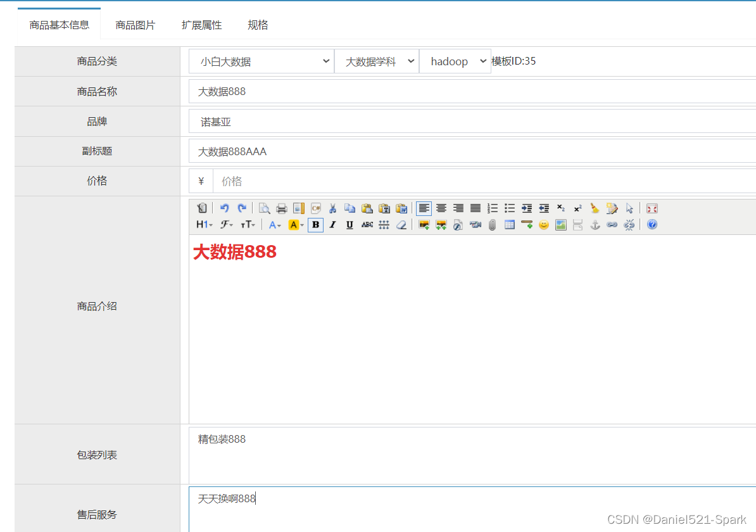Open batch image upload icon
Screen dimensions: 756x532
click(x=441, y=224)
